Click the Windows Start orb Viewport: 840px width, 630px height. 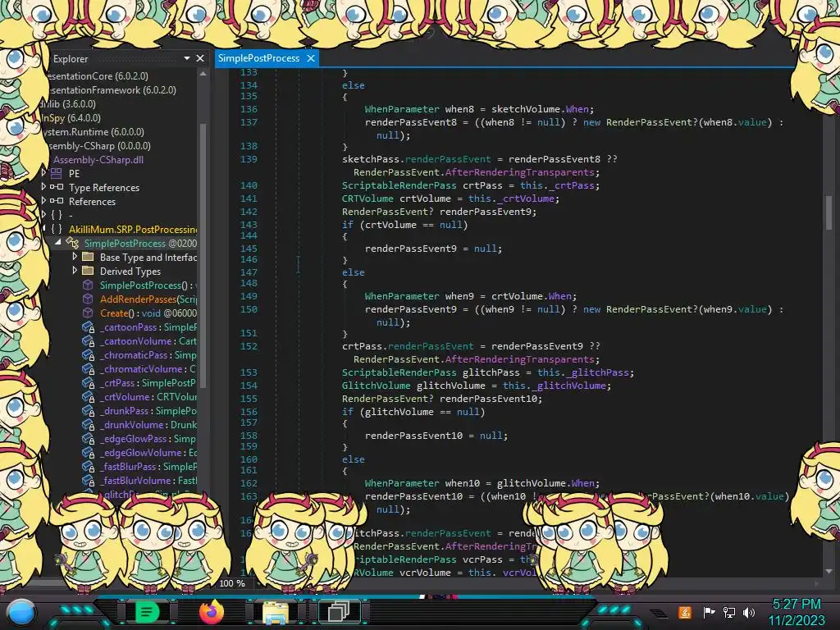click(22, 614)
